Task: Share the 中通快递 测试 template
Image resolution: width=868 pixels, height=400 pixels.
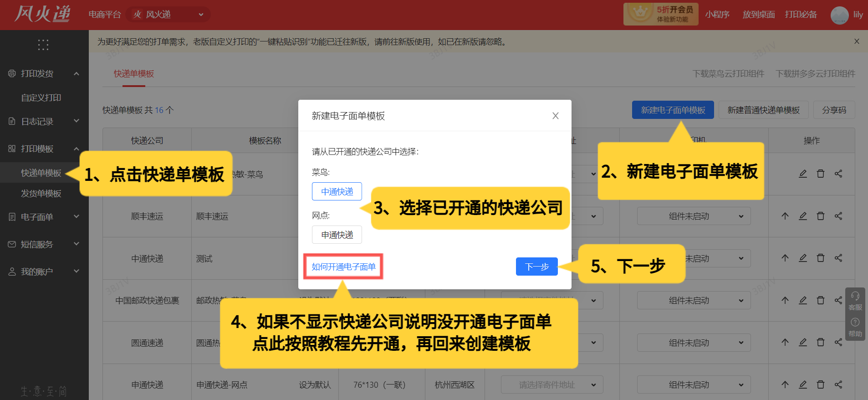Action: point(838,258)
